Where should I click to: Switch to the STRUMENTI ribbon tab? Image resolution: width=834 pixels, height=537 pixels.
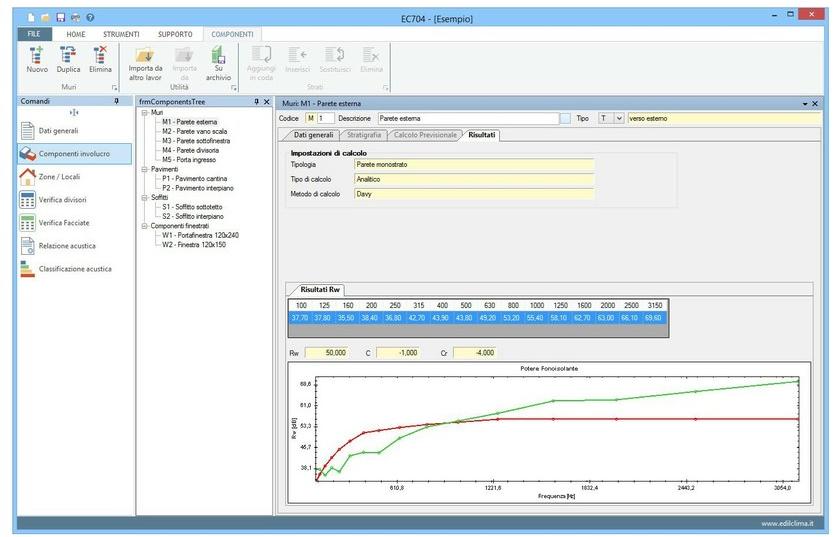[121, 34]
